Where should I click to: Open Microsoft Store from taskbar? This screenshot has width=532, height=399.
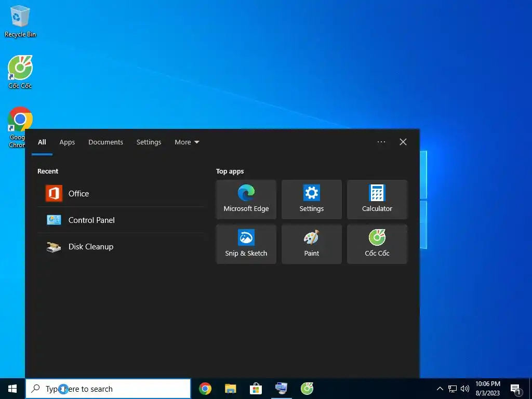click(256, 389)
